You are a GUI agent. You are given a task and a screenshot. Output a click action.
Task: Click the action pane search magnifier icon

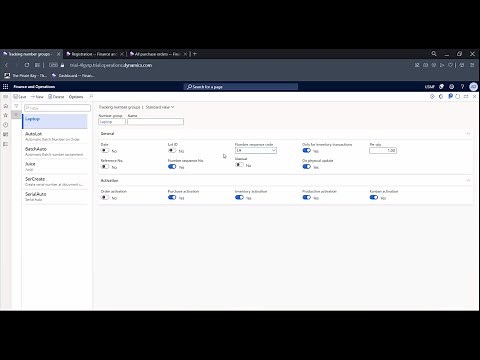coord(91,96)
